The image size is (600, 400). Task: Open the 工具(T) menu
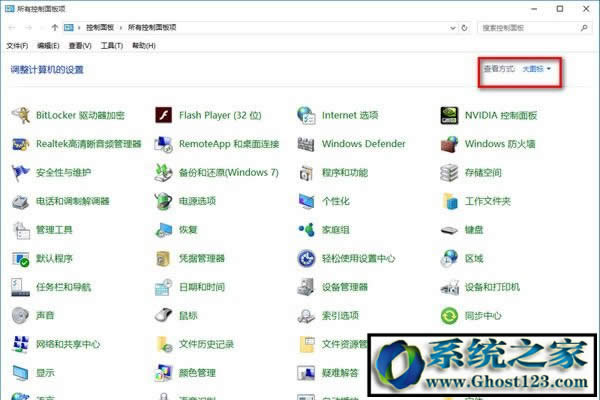(x=111, y=46)
